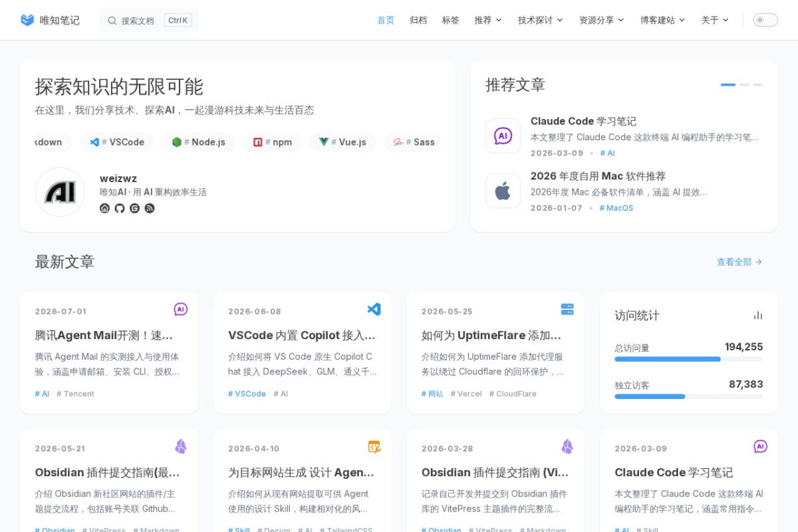Click the search magnifier icon
This screenshot has height=532, width=798.
point(112,21)
